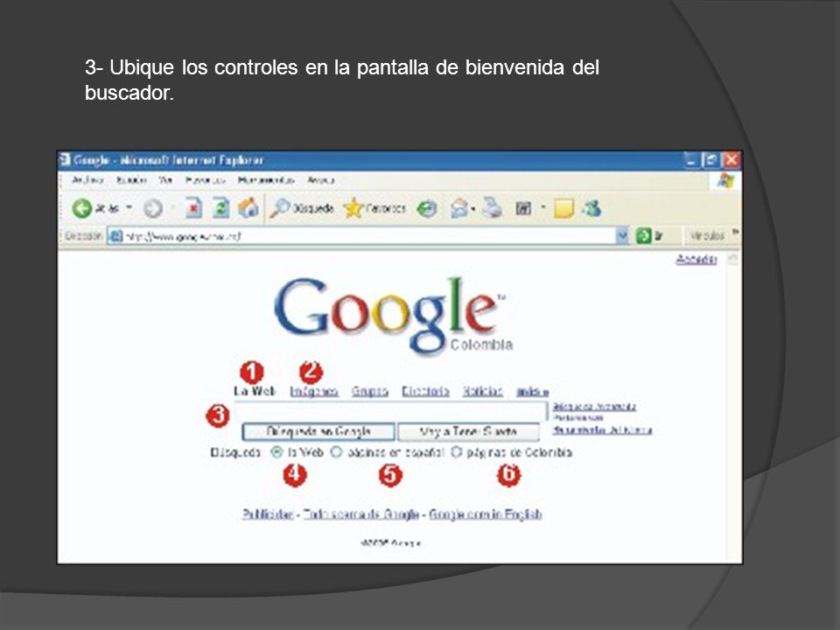The image size is (840, 630).
Task: Open the Favoritos menu in menu bar
Action: click(205, 180)
